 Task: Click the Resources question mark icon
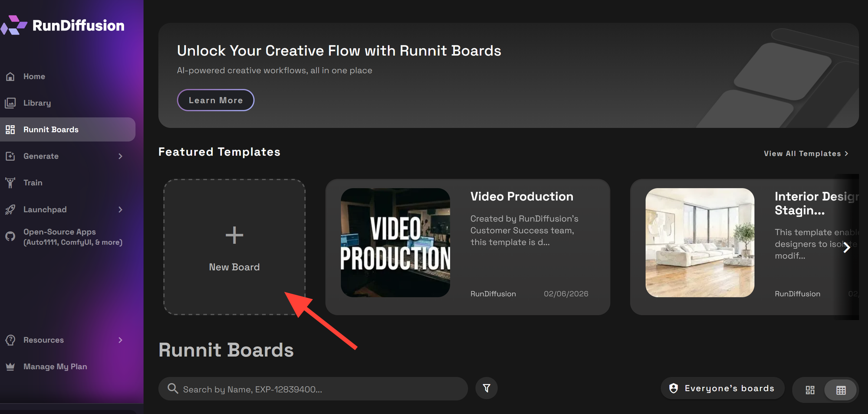10,340
